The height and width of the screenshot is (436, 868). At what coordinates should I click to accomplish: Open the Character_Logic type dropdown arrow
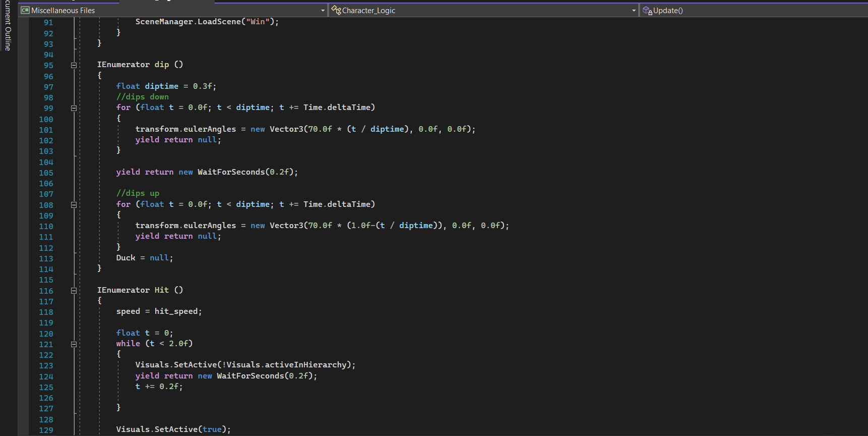[x=634, y=11]
